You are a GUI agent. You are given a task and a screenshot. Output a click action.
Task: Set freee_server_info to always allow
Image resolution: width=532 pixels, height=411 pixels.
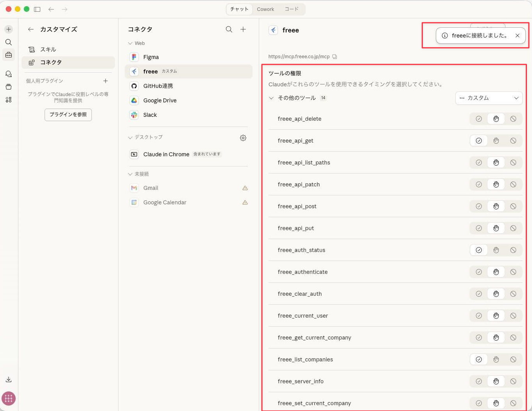[x=479, y=381]
